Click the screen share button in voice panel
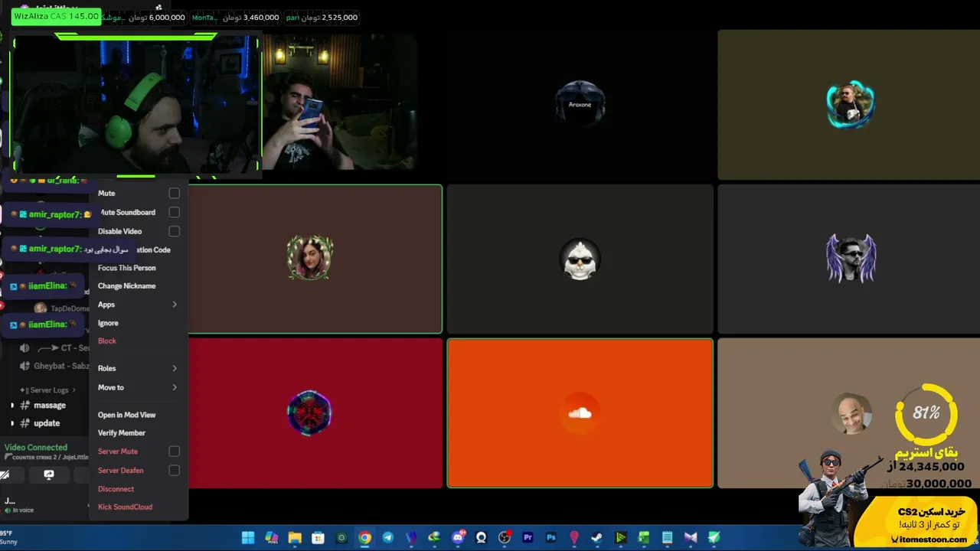Image resolution: width=980 pixels, height=551 pixels. (49, 475)
